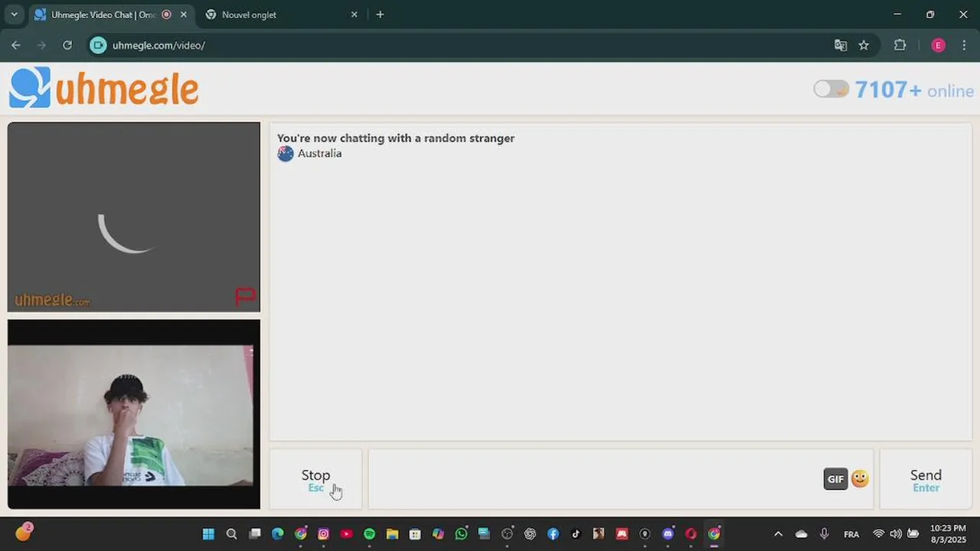Viewport: 980px width, 551px height.
Task: Open the notification widget on the taskbar
Action: pos(23,533)
